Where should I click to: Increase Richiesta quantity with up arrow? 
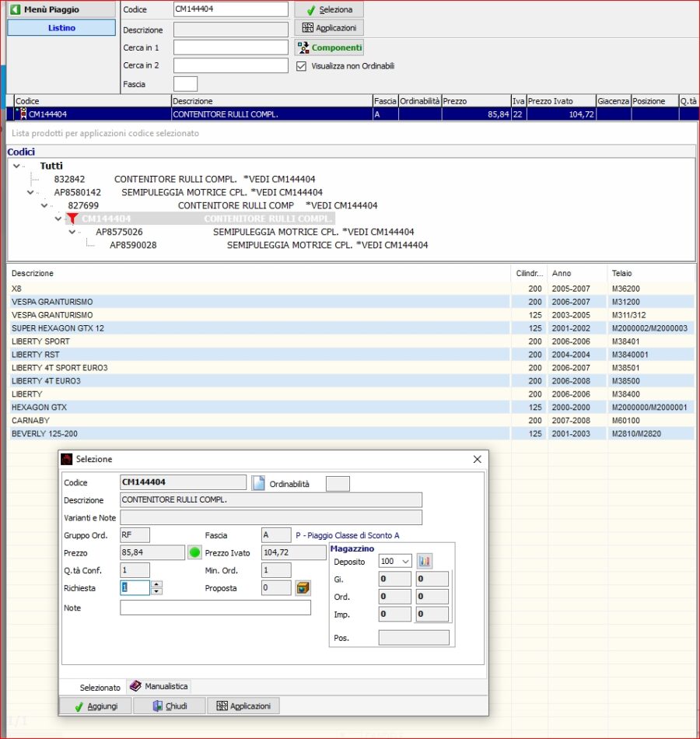pyautogui.click(x=156, y=584)
